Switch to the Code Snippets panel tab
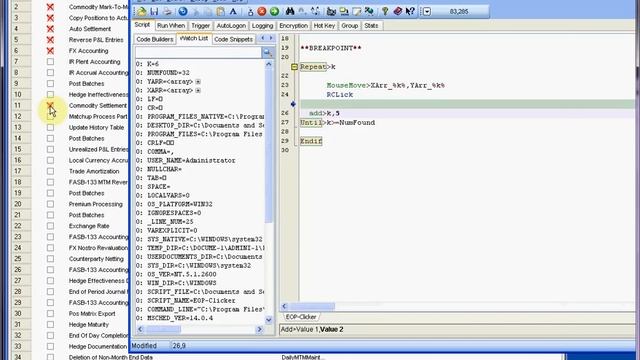Image resolution: width=640 pixels, height=360 pixels. tap(233, 39)
